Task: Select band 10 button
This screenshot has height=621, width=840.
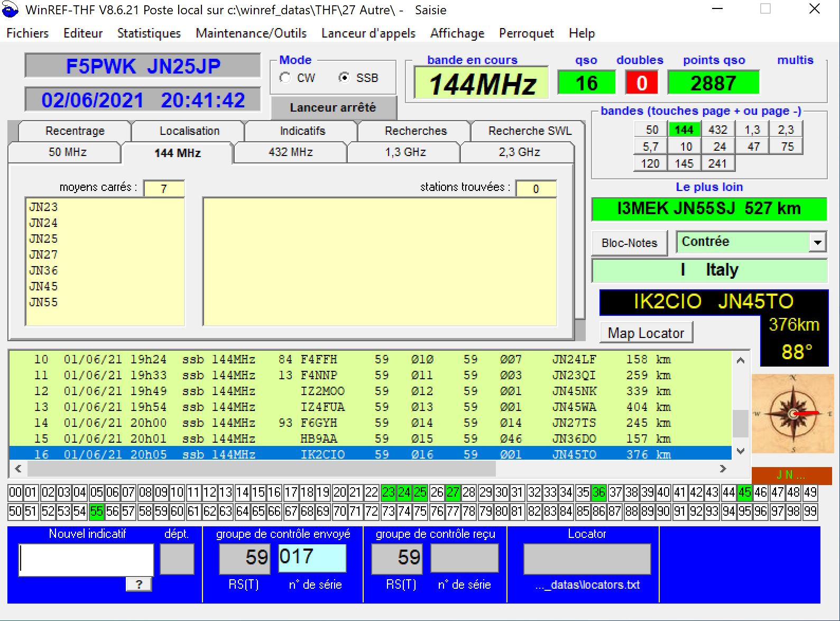Action: 686,147
